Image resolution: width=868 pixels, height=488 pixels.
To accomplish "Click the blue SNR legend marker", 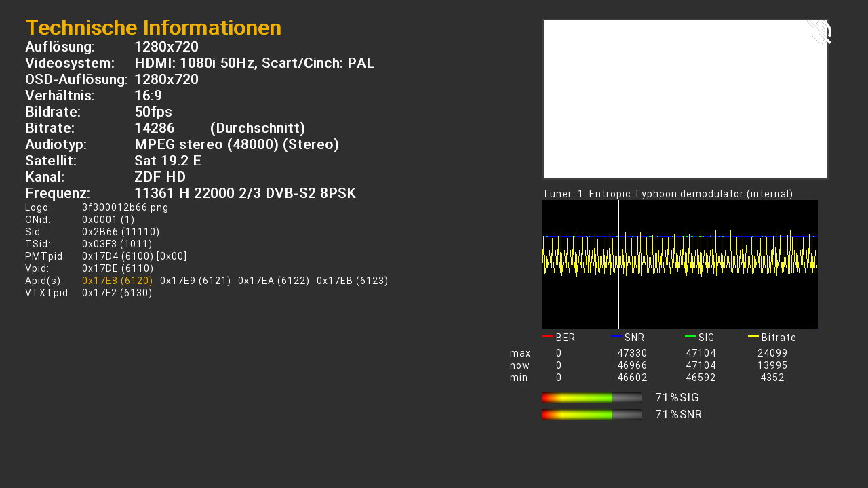I will [x=616, y=336].
